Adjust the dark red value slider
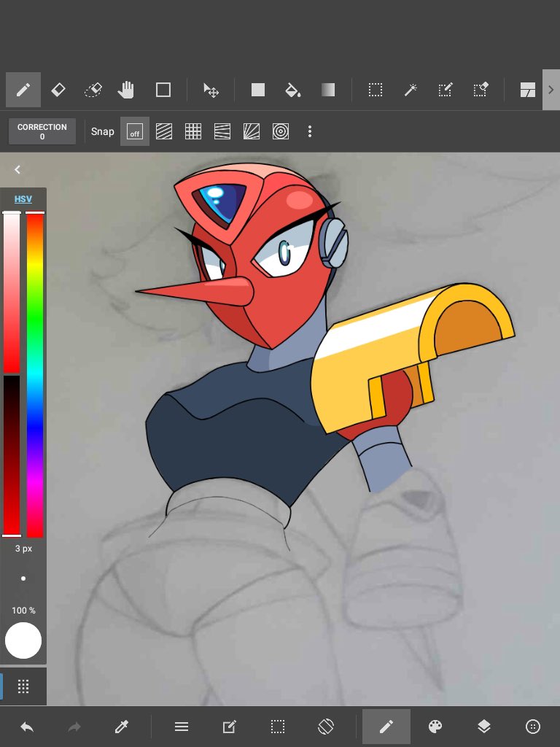This screenshot has width=560, height=747. point(12,456)
